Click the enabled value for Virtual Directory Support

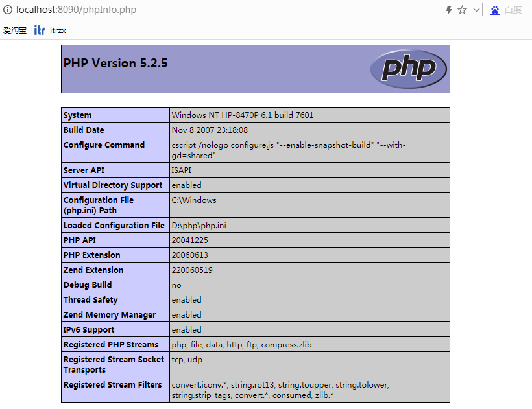[x=186, y=185]
